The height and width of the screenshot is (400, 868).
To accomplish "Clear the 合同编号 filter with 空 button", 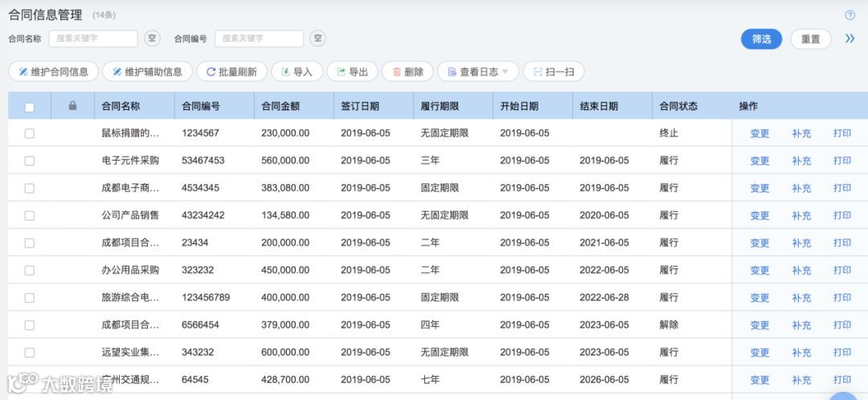I will pos(317,39).
